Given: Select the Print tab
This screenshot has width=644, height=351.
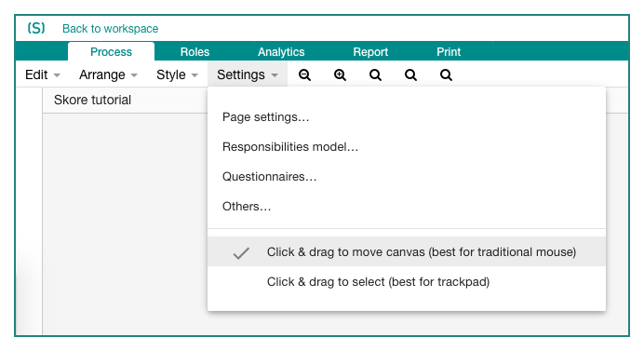Looking at the screenshot, I should (449, 52).
